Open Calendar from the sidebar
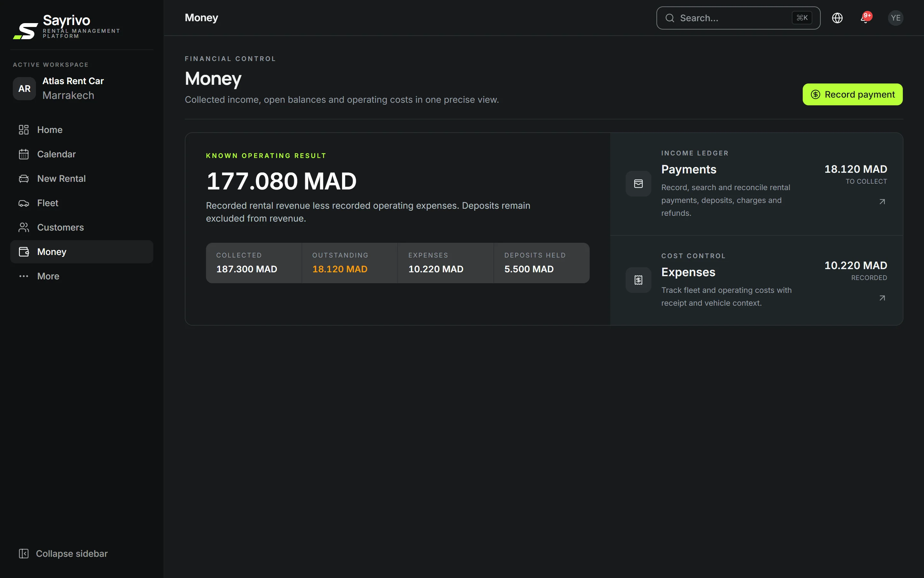This screenshot has height=578, width=924. point(82,154)
